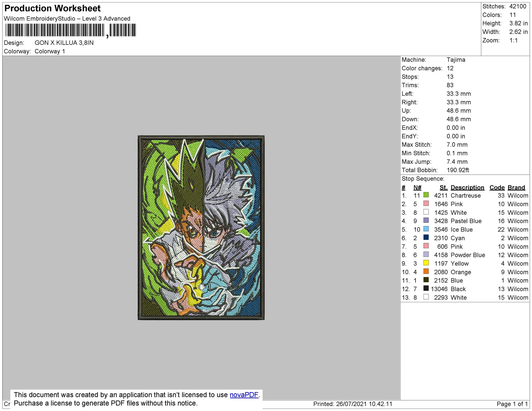Click the Description column header
Viewport: 532px width, 411px height.
(467, 187)
